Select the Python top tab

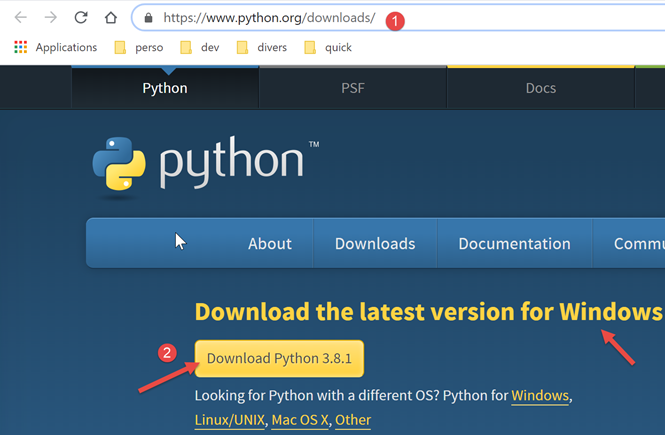pyautogui.click(x=165, y=88)
